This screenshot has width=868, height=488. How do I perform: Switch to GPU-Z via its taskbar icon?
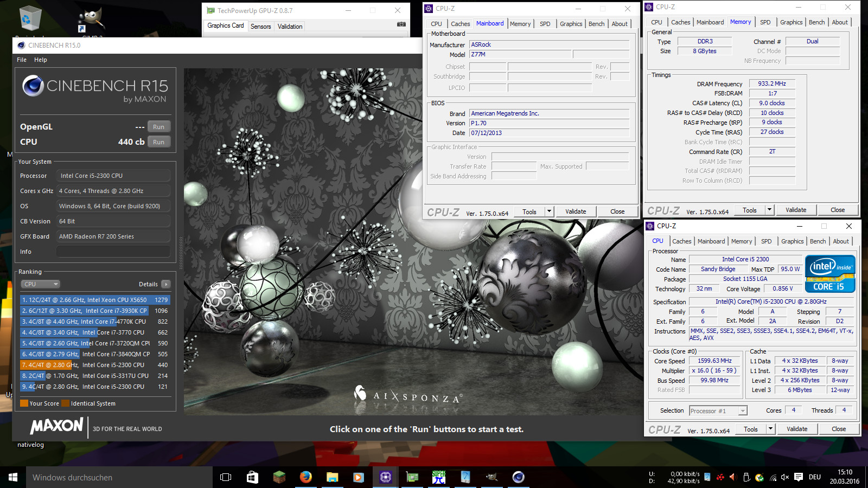[412, 477]
